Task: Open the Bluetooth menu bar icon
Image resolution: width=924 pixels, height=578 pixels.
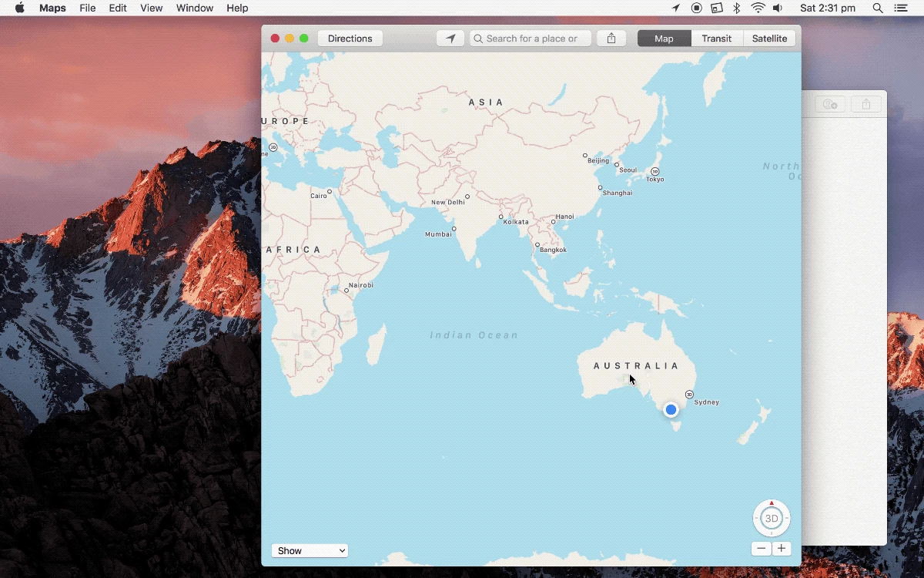Action: pos(736,8)
